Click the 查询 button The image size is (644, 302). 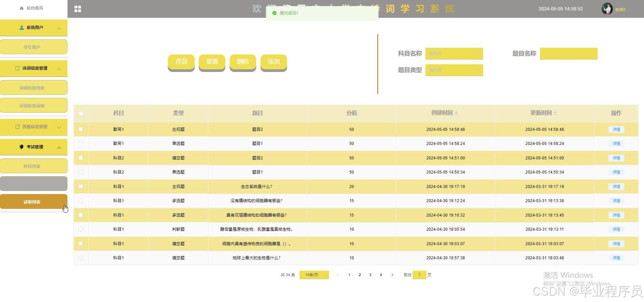181,62
